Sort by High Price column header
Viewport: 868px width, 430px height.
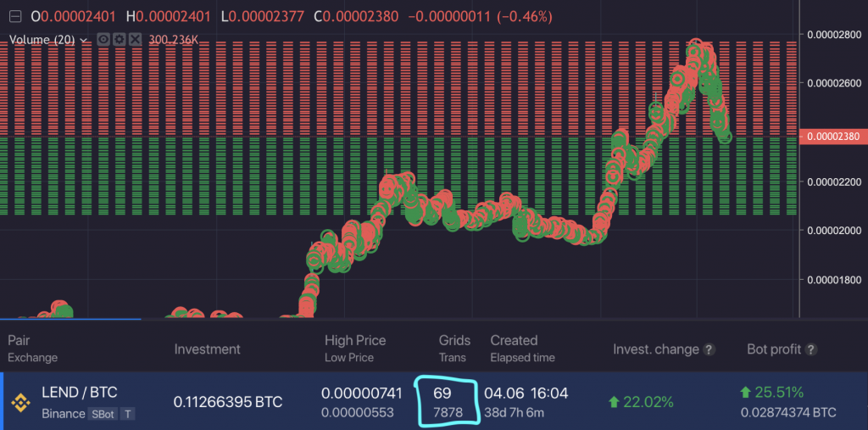(355, 340)
